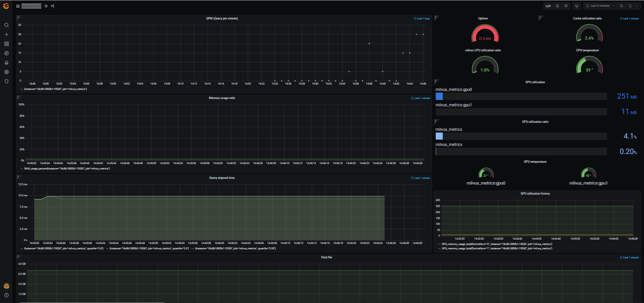Viewport: 644px width, 303px height.
Task: Open the QPM (Query per minute) panel menu
Action: click(222, 18)
